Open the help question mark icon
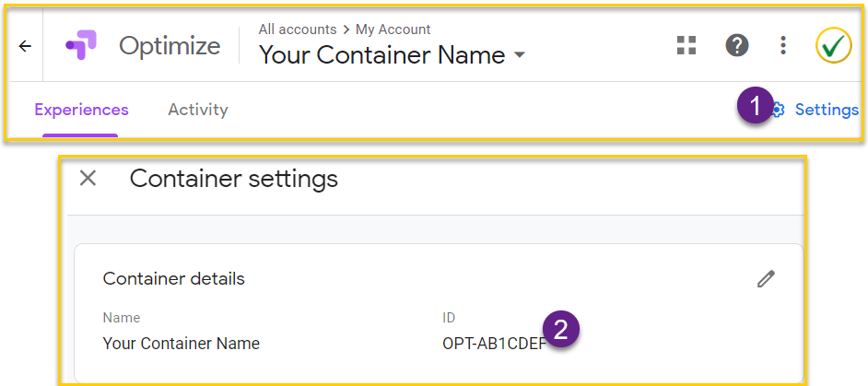 [737, 45]
